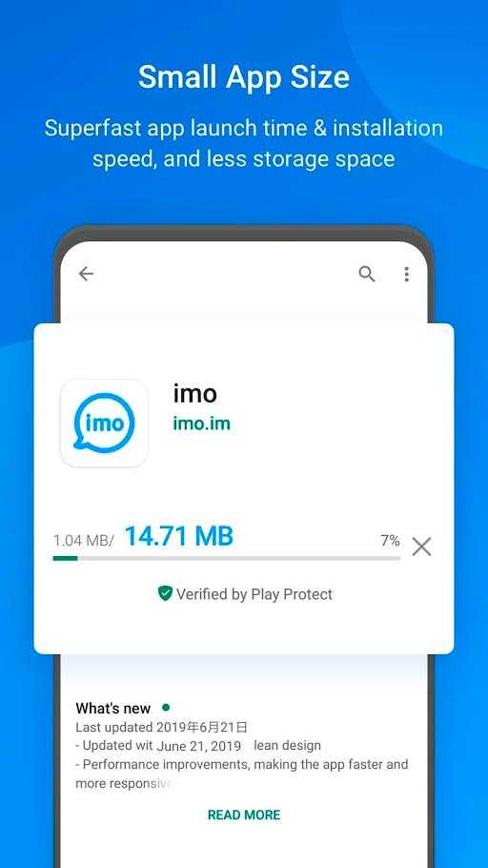Screen dimensions: 488x868
Task: Open the three-dot overflow menu
Action: 407,274
